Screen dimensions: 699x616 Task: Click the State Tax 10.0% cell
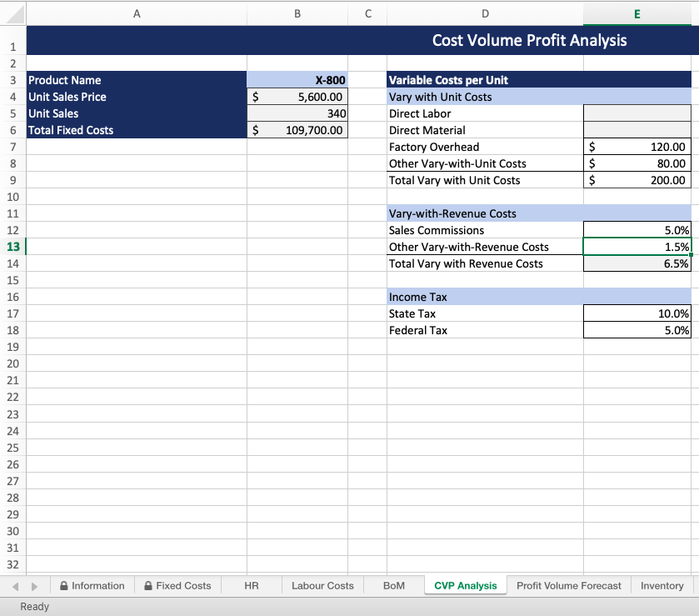click(x=637, y=313)
